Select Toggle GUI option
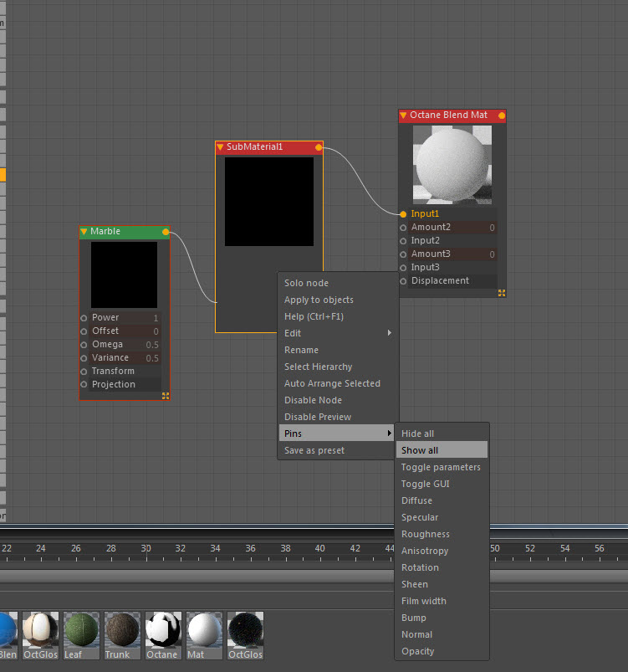Screen dimensions: 628x672 point(442,484)
